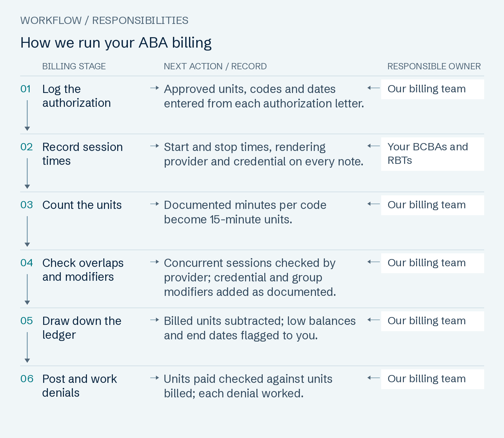Click the left arrow before 'Your BCBAs and RBTs'
Screen dimensions: 504x438
coord(374,146)
